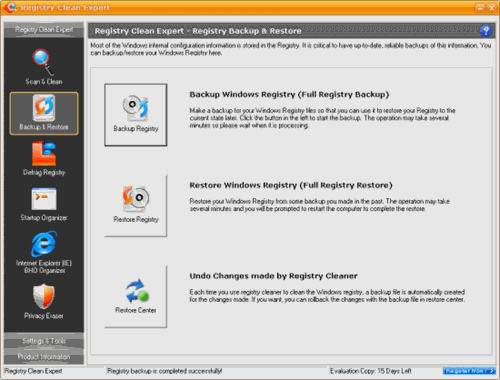Start the Backup Registry operation

click(136, 115)
